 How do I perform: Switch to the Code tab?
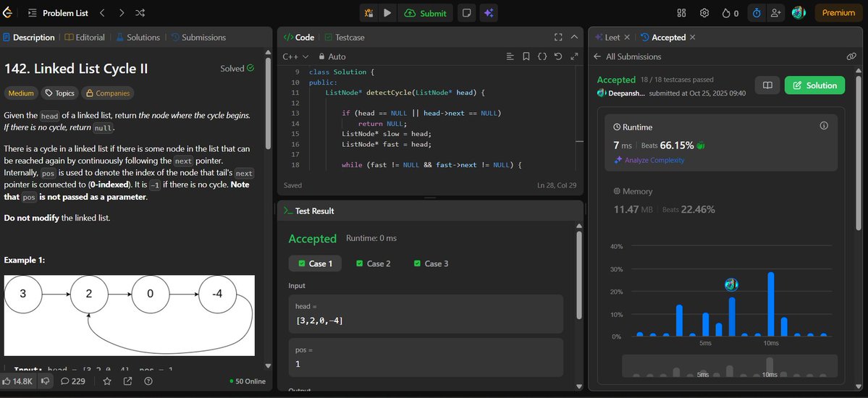click(x=298, y=38)
